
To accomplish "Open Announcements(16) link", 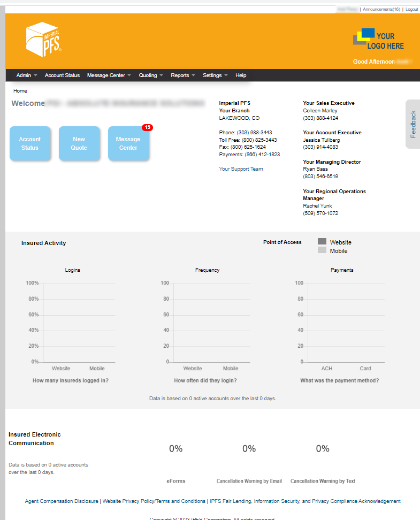I will 381,9.
